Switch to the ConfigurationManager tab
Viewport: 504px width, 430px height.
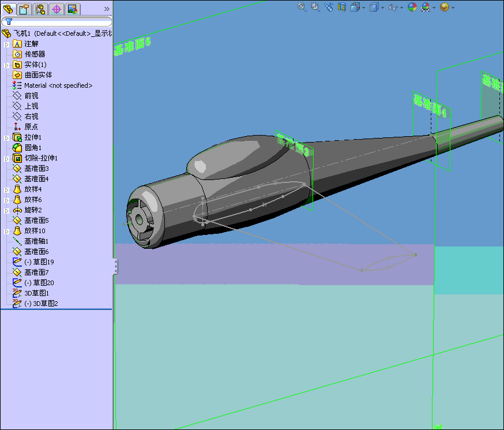pyautogui.click(x=40, y=9)
